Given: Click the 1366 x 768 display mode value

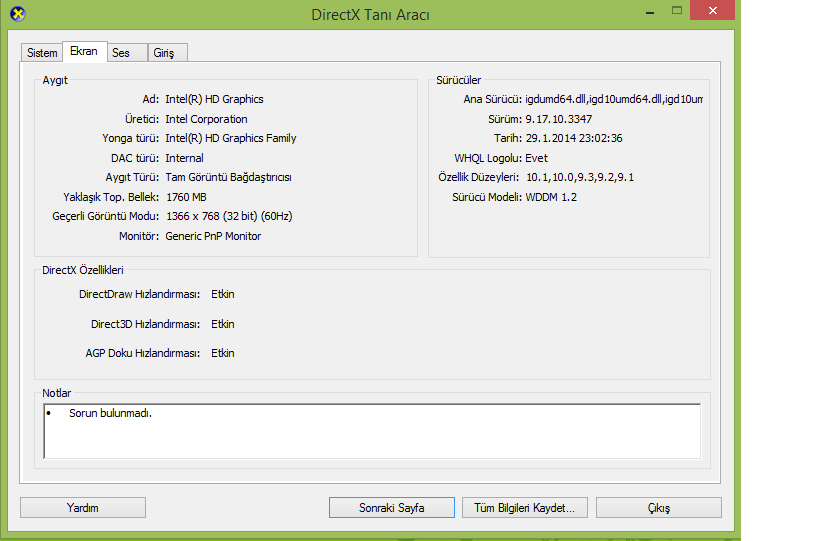Looking at the screenshot, I should [x=229, y=216].
